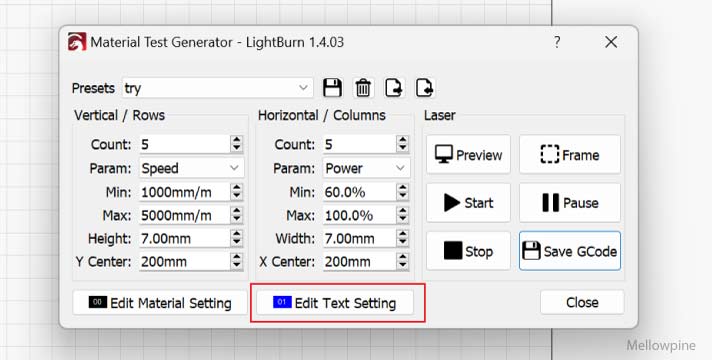This screenshot has height=360, width=712.
Task: Click the Columns Max field 100.0%
Action: [x=359, y=215]
